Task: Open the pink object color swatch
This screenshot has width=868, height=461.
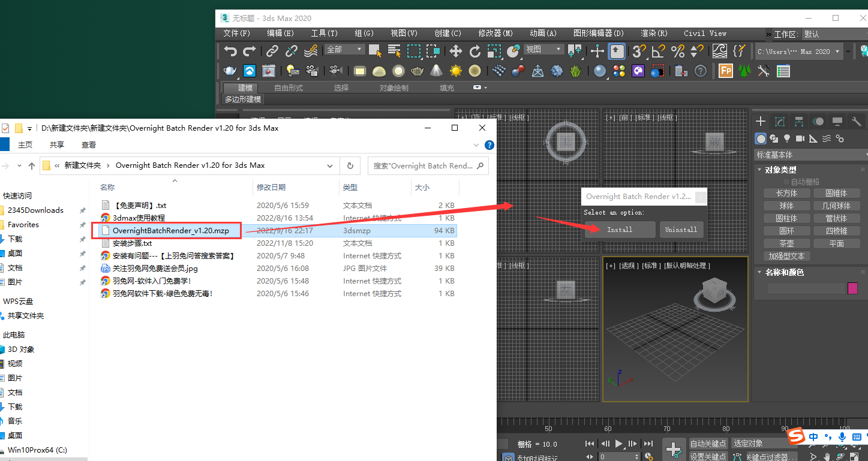Action: 852,288
